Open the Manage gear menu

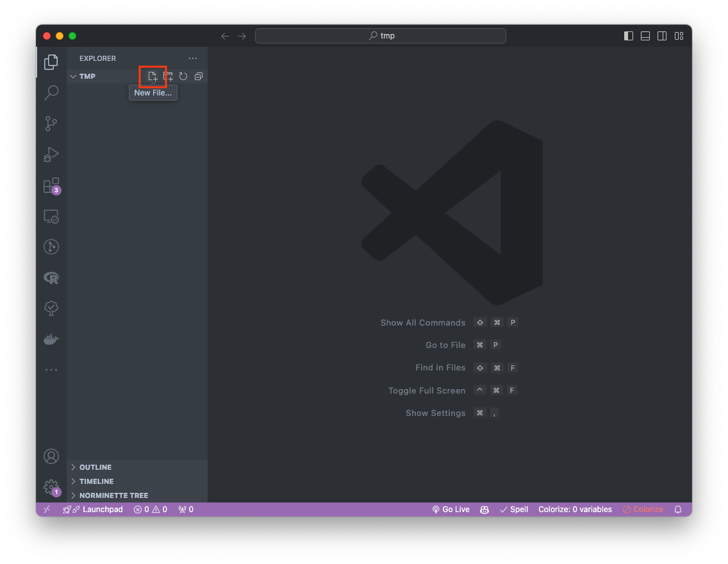click(51, 487)
